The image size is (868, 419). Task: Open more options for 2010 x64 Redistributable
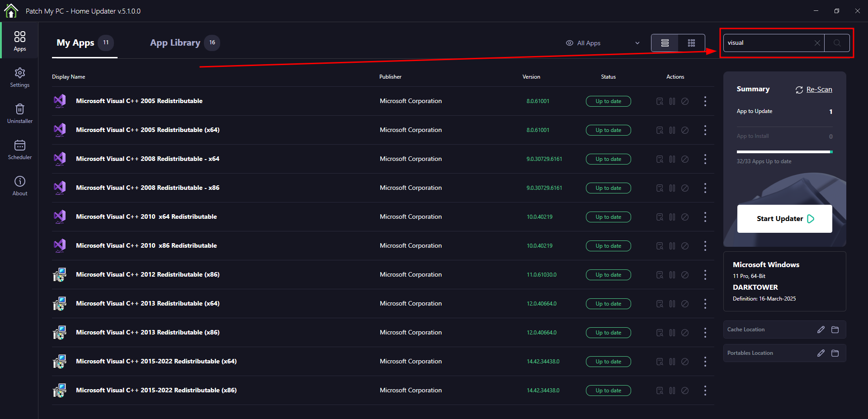pyautogui.click(x=705, y=217)
